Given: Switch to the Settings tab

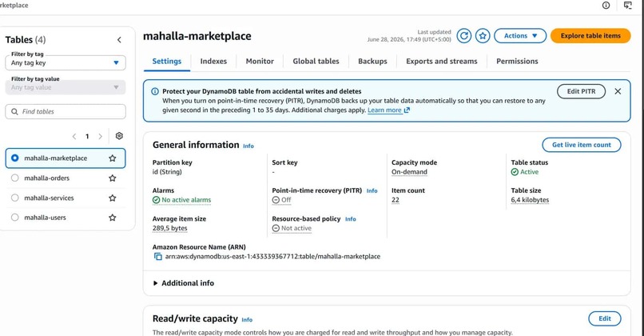Looking at the screenshot, I should [x=167, y=62].
